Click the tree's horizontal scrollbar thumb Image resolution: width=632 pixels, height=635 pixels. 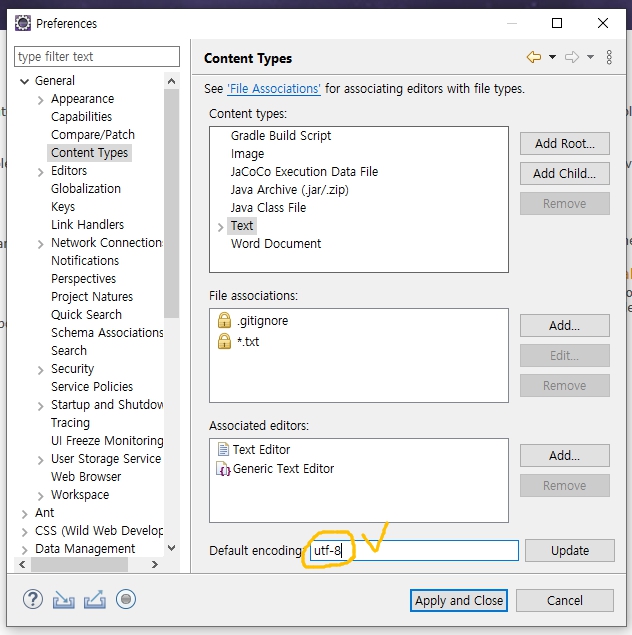click(x=79, y=564)
